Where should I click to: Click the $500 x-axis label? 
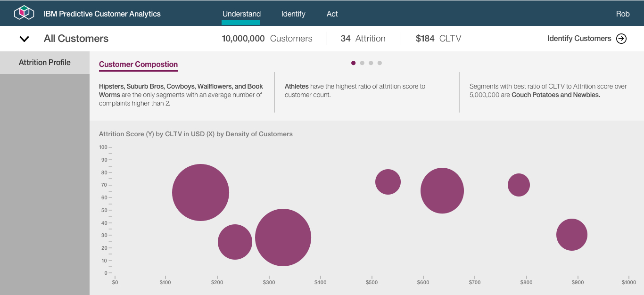(x=372, y=282)
